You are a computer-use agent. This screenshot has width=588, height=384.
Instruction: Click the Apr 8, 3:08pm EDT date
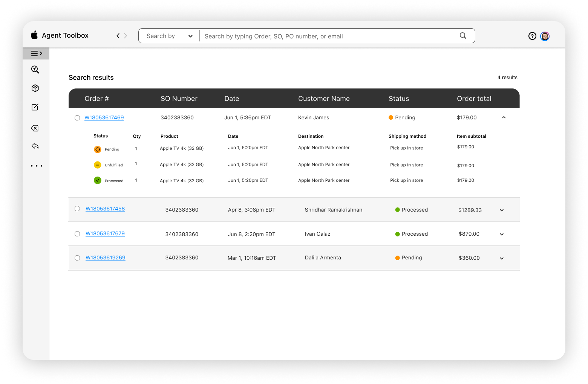[252, 210]
